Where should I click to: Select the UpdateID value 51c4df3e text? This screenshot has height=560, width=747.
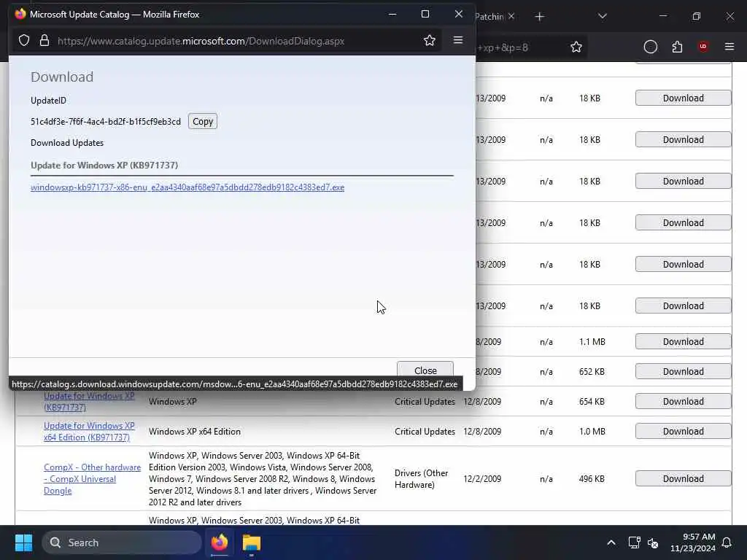(x=105, y=122)
